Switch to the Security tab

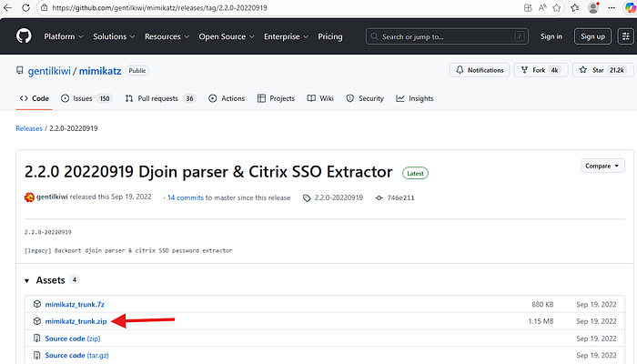point(365,98)
